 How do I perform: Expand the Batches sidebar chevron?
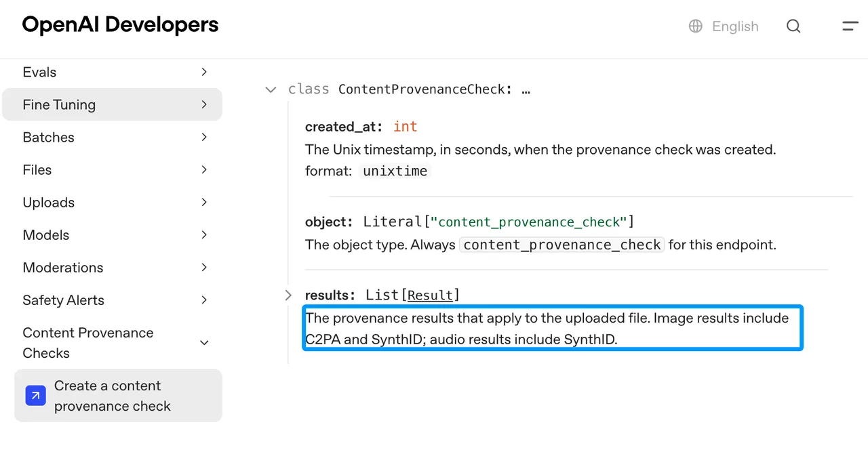(204, 137)
